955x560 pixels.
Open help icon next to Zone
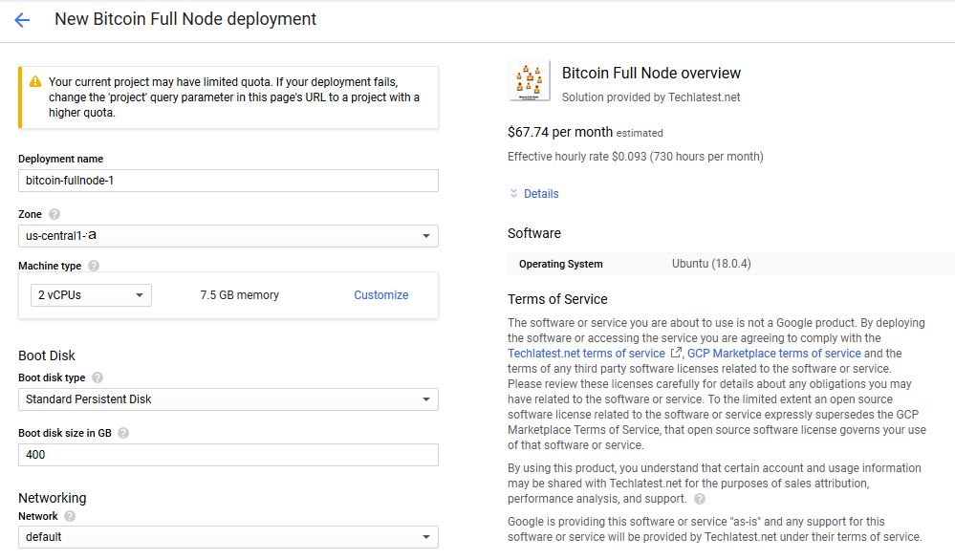pos(54,214)
